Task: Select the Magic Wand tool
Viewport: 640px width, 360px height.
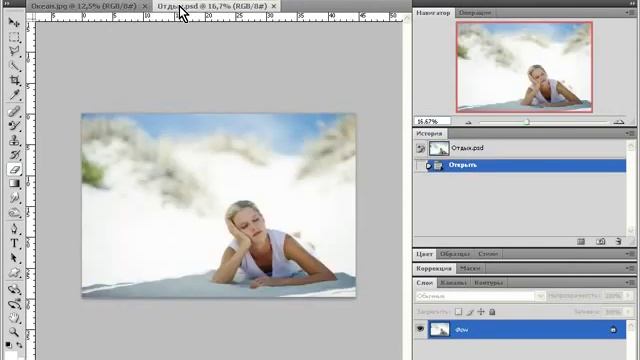Action: pyautogui.click(x=14, y=66)
